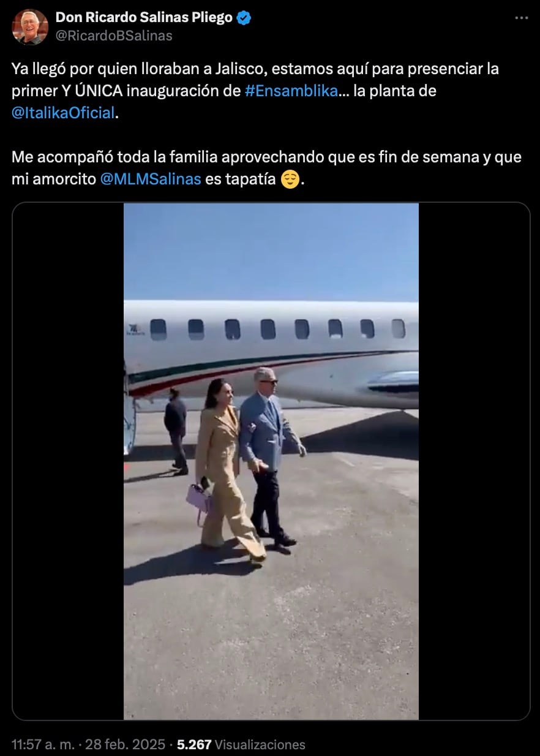The image size is (540, 756).
Task: Click the relieved-face emoji in the tweet
Action: tap(290, 180)
